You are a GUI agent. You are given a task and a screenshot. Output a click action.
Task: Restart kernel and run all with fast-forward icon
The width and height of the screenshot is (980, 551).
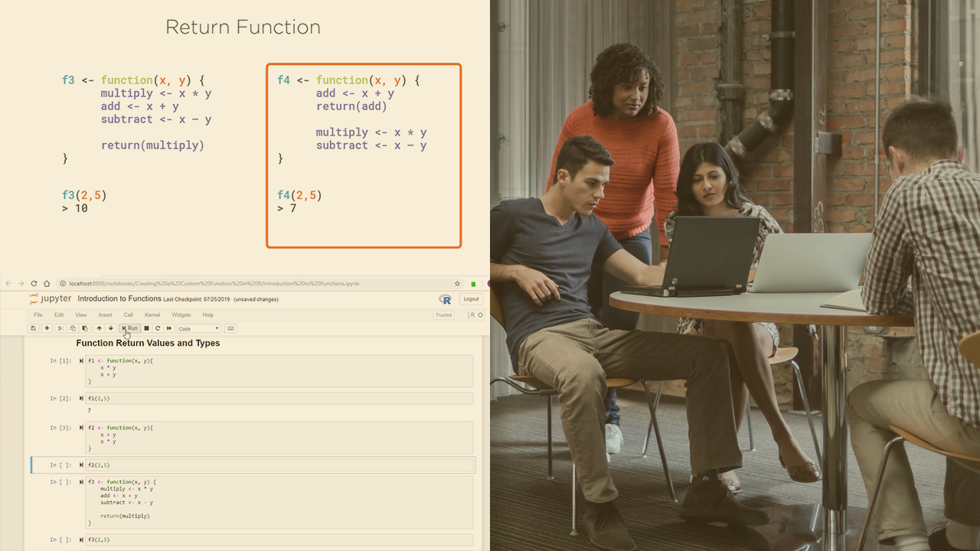point(169,328)
